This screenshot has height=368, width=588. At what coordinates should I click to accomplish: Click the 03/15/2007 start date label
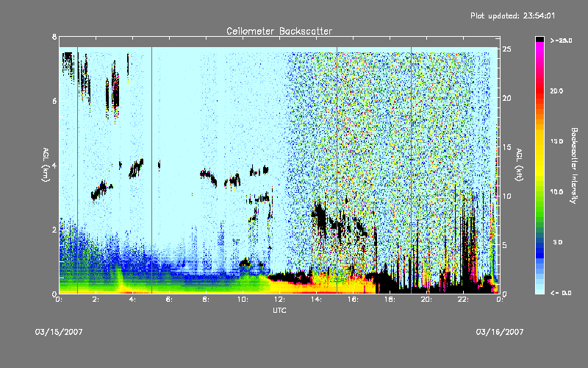tap(59, 332)
